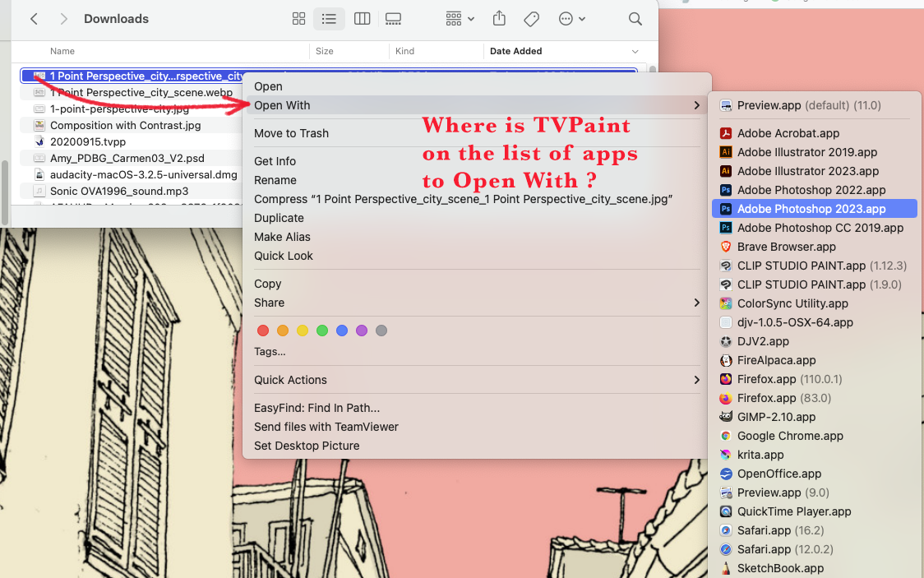Toggle the Date Added sort direction chevron

(x=635, y=52)
